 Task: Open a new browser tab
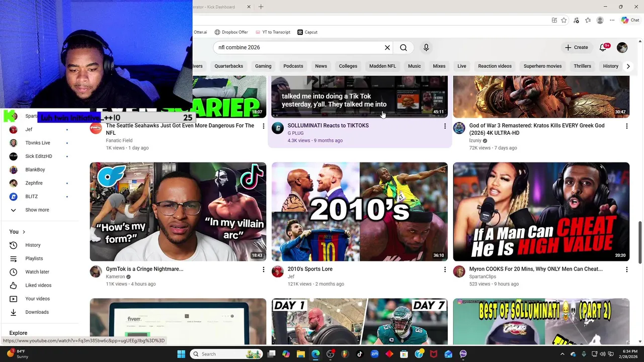(261, 7)
